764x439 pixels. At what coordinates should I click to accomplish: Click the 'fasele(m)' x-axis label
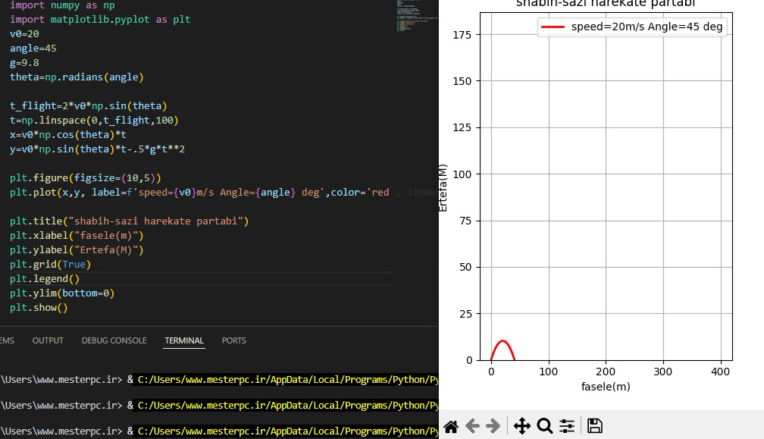click(x=606, y=387)
